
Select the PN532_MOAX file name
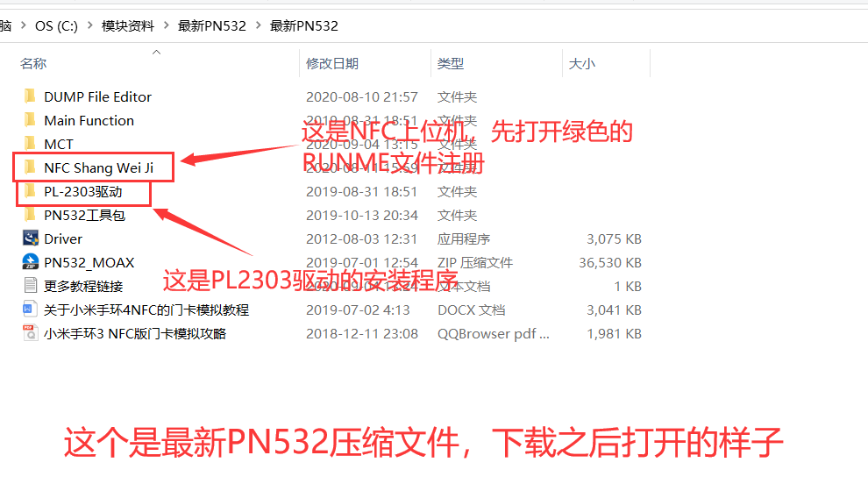pos(89,263)
